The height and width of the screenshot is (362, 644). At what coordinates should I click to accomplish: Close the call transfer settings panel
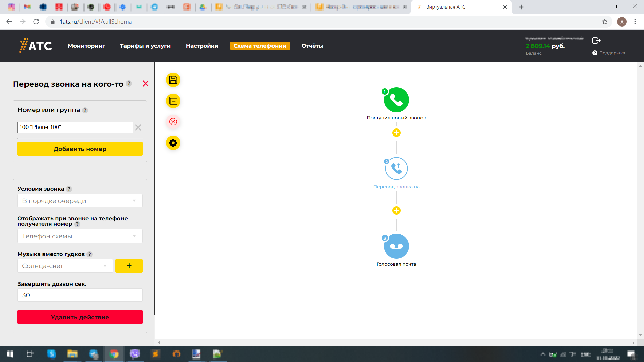click(x=145, y=84)
